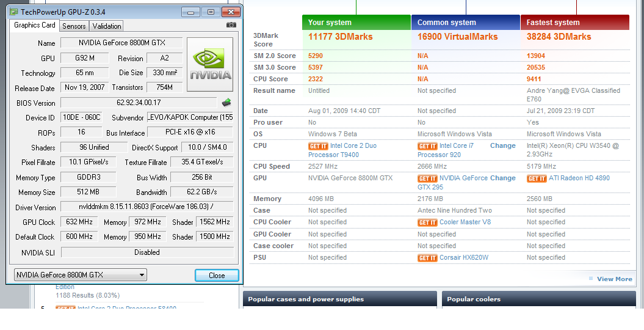The height and width of the screenshot is (330, 644).
Task: Open the GPU selection dropdown
Action: [x=81, y=275]
